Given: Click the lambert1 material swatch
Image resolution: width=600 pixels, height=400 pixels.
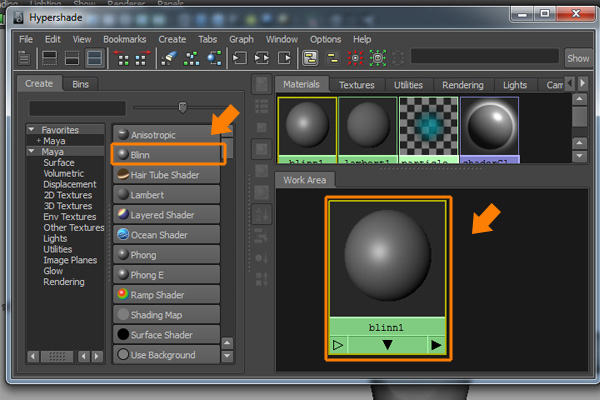Looking at the screenshot, I should coord(368,130).
